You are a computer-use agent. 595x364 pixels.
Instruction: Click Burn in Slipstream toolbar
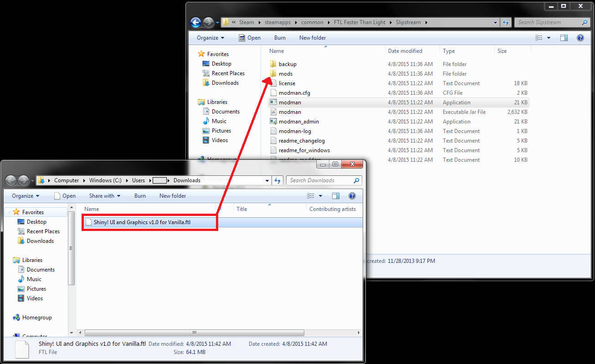click(280, 38)
